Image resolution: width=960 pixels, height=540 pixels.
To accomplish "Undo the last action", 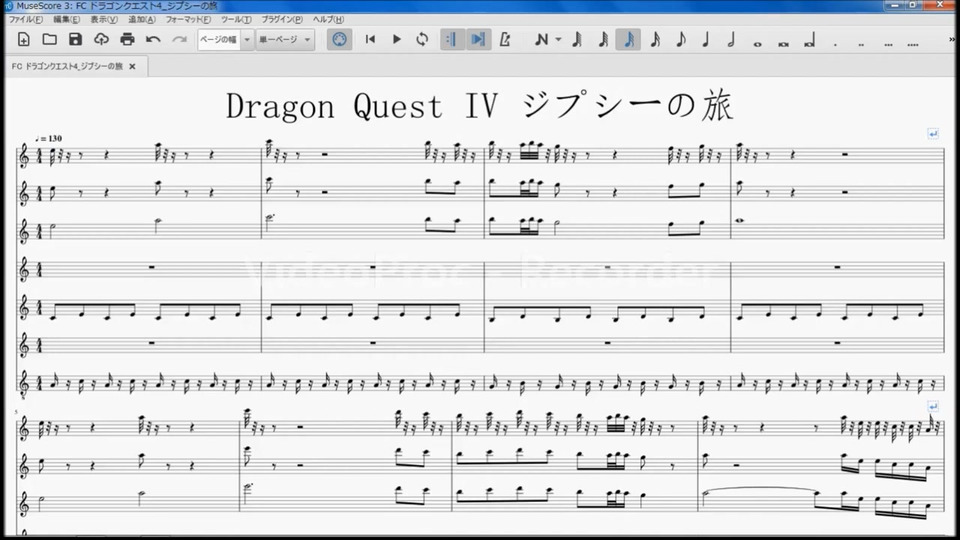I will pos(153,39).
